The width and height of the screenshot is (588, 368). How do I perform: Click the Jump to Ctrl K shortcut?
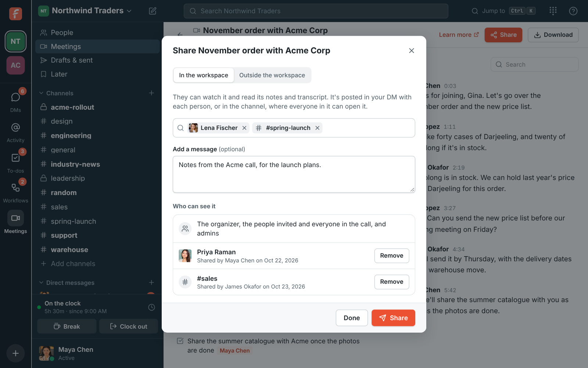click(x=503, y=11)
